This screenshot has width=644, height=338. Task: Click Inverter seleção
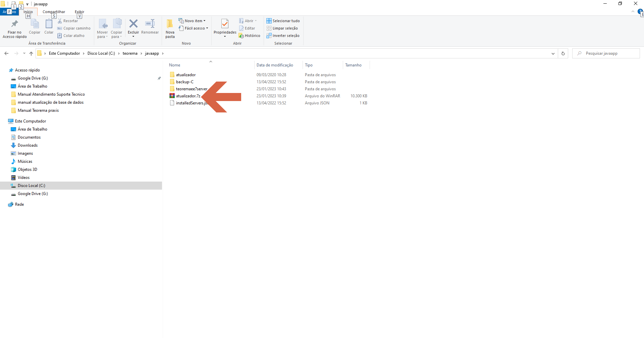point(283,36)
